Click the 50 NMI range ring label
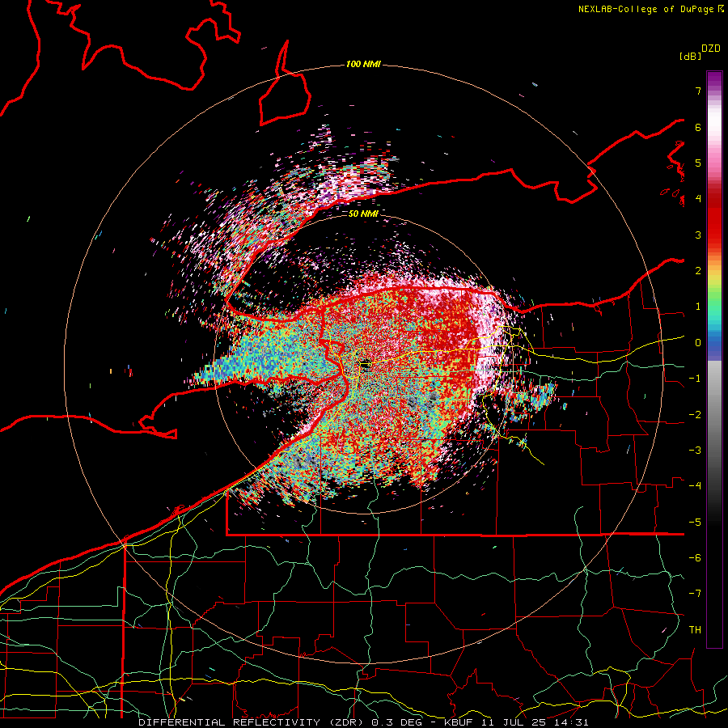 pyautogui.click(x=363, y=214)
